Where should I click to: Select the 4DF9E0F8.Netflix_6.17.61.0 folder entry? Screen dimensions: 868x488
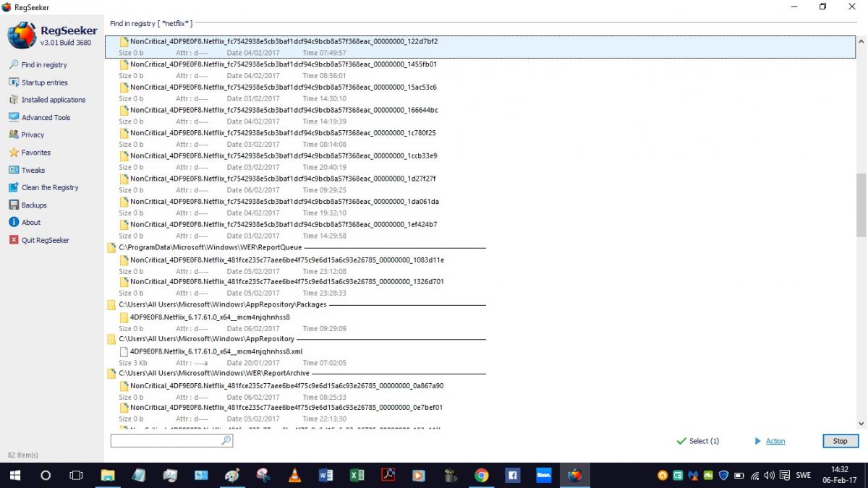pyautogui.click(x=210, y=317)
